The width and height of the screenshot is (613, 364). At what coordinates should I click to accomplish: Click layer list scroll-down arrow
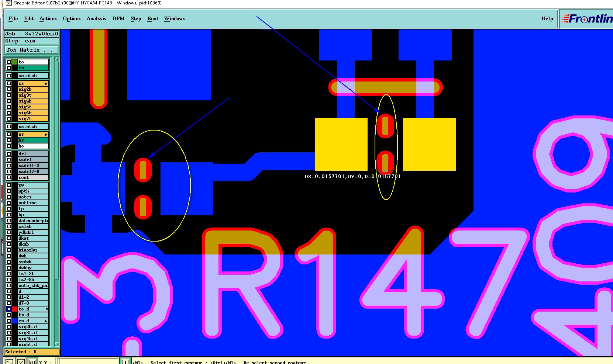pyautogui.click(x=56, y=344)
